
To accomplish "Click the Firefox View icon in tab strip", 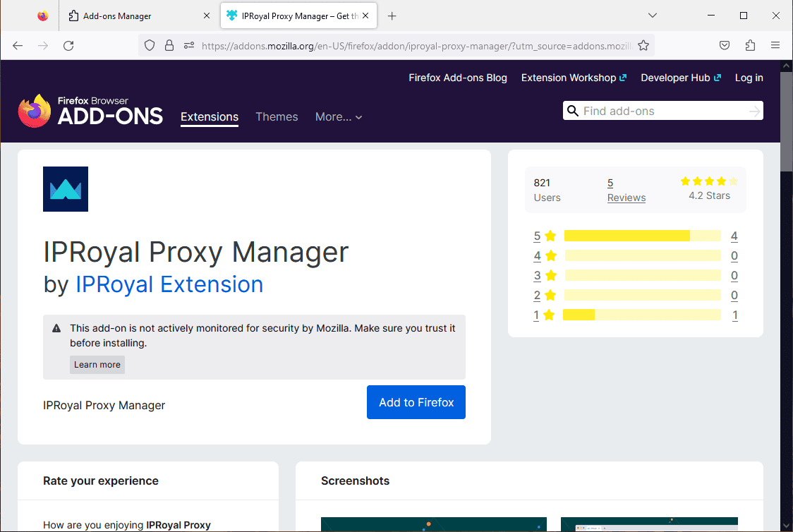I will click(x=43, y=16).
